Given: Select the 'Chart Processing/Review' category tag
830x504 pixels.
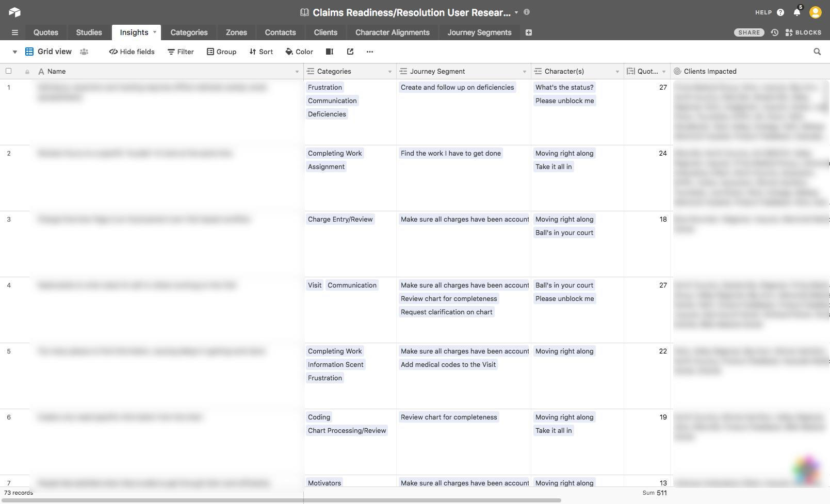Looking at the screenshot, I should pyautogui.click(x=347, y=430).
